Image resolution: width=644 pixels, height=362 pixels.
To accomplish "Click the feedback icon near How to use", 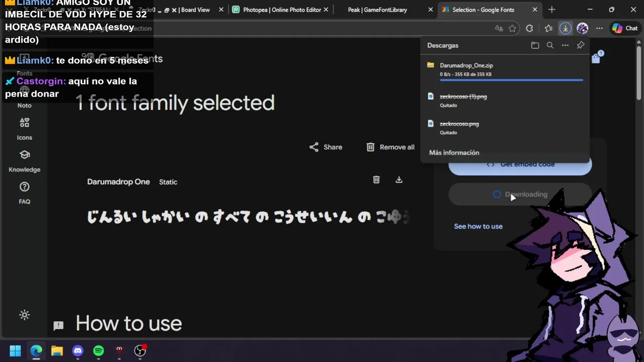I will [x=58, y=325].
